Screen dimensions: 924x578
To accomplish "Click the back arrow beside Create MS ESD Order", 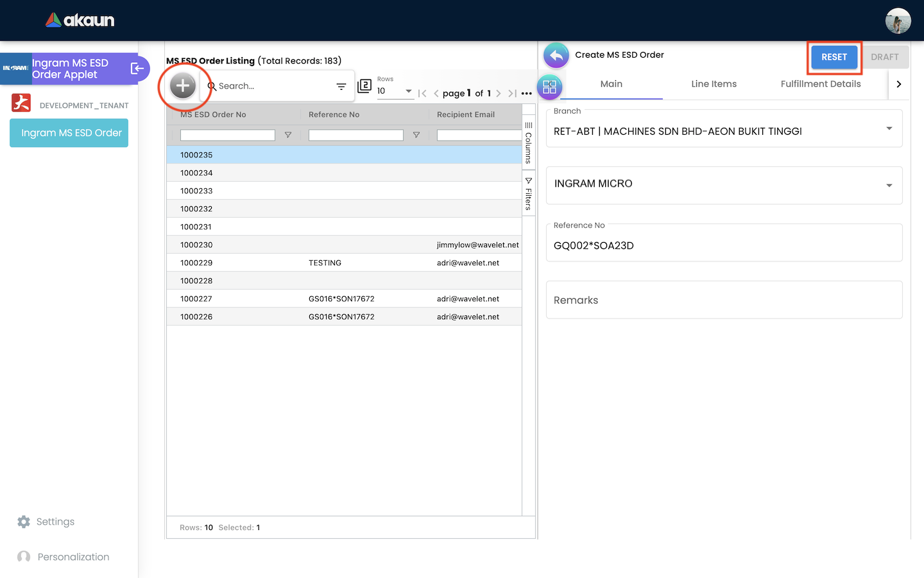I will [x=556, y=56].
